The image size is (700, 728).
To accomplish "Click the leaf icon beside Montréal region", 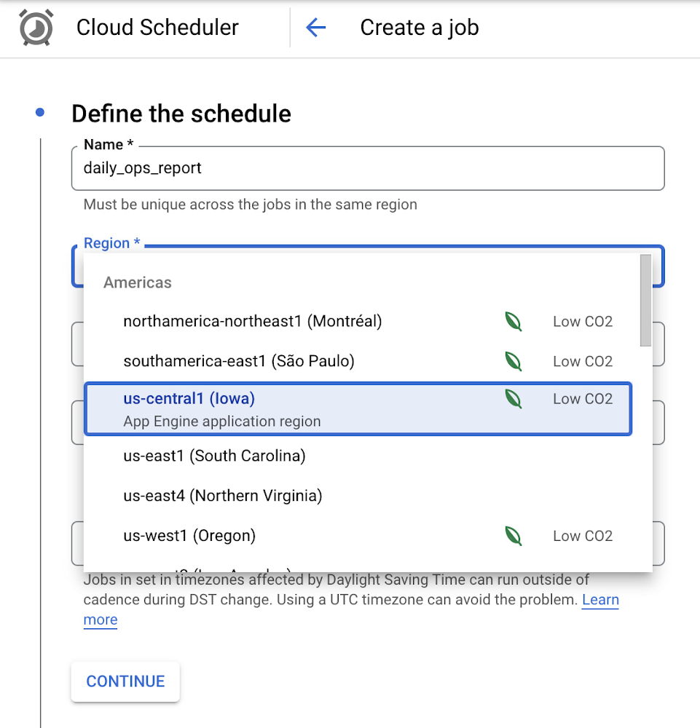I will [514, 321].
